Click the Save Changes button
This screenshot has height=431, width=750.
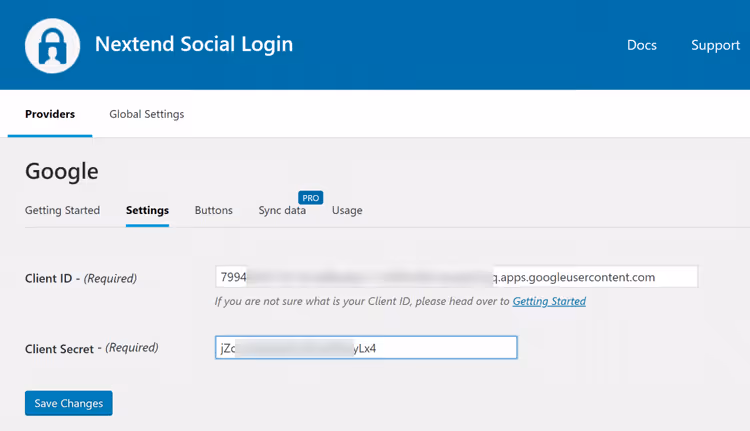(x=69, y=403)
